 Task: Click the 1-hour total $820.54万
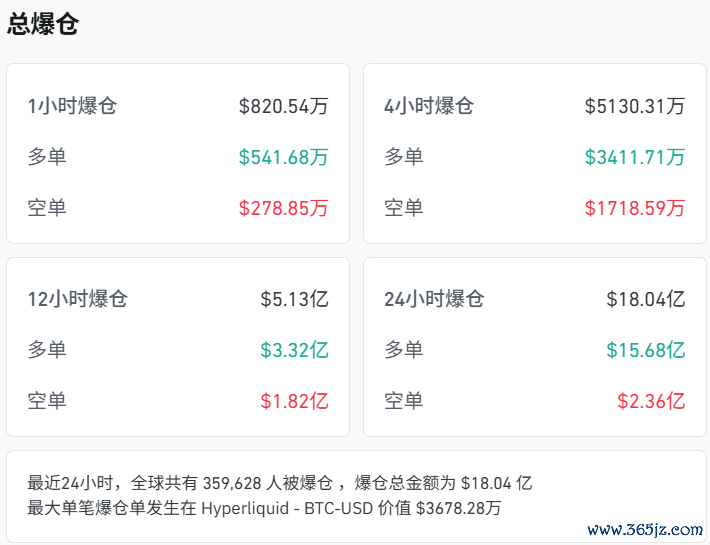[283, 106]
